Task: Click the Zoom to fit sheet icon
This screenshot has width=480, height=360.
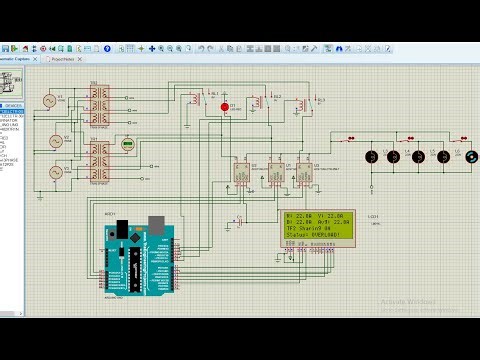Action: point(179,49)
